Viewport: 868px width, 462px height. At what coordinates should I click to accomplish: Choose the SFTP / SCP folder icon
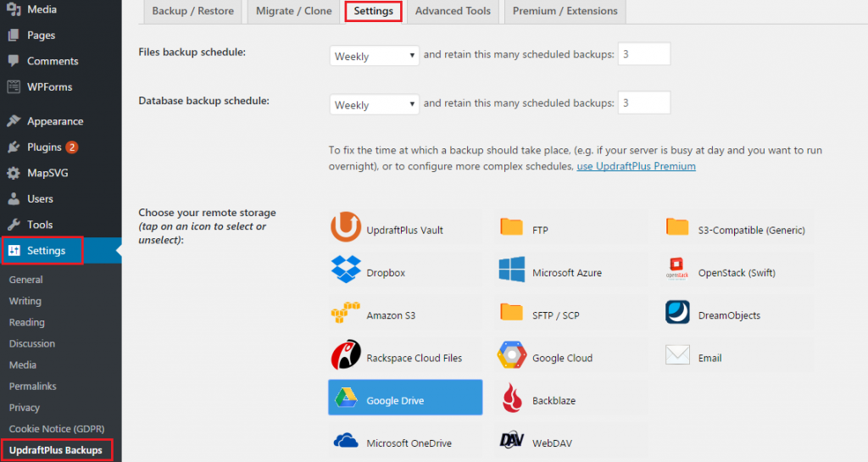pyautogui.click(x=511, y=312)
